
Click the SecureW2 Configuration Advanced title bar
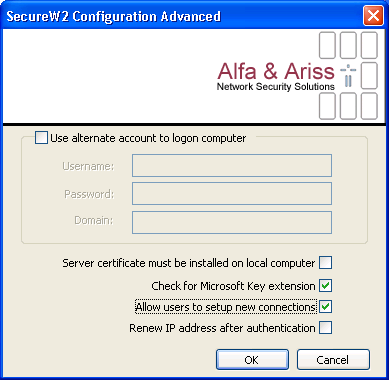[x=182, y=16]
